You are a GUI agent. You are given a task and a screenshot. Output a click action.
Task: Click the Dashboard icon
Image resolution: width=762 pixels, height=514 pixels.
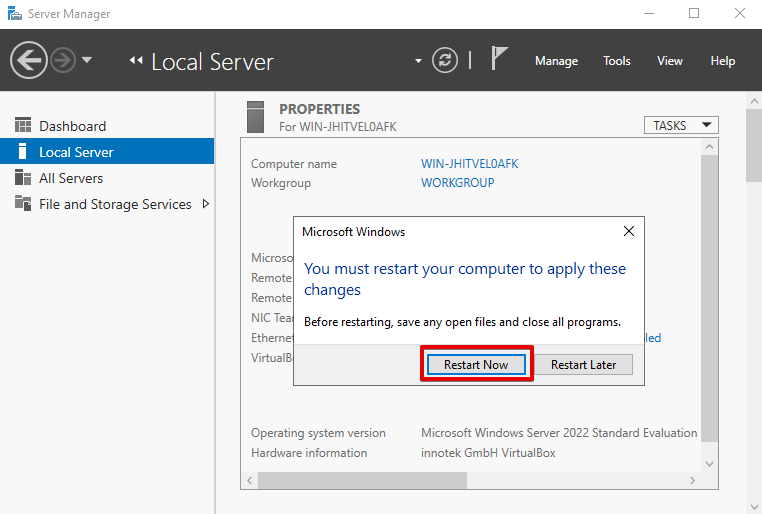coord(23,125)
